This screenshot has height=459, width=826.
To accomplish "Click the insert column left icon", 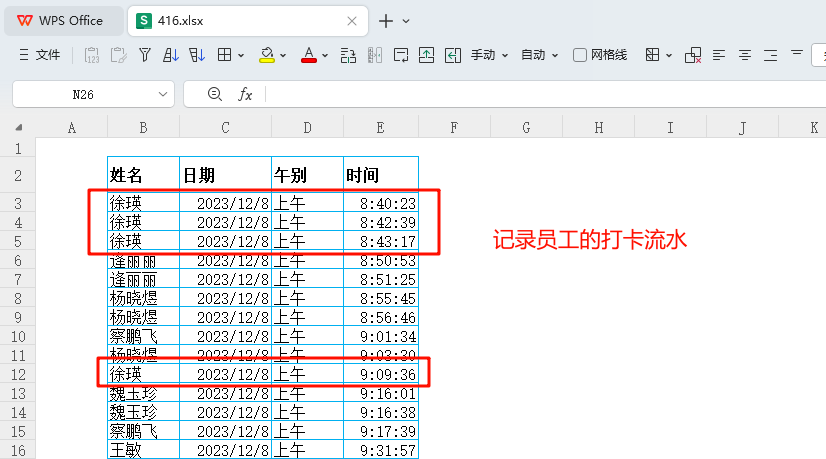I will click(x=453, y=55).
